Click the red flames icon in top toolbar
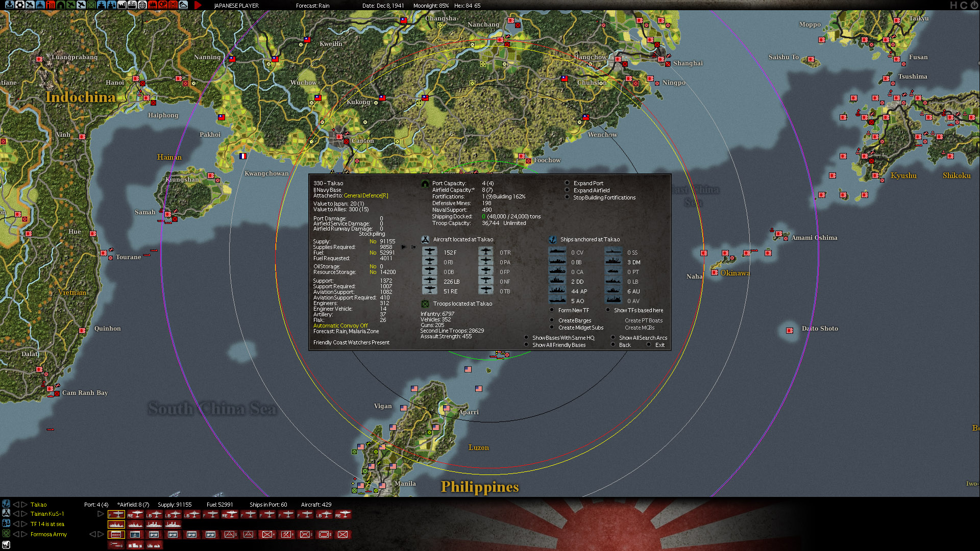Viewport: 980px width, 551px height. point(152,5)
